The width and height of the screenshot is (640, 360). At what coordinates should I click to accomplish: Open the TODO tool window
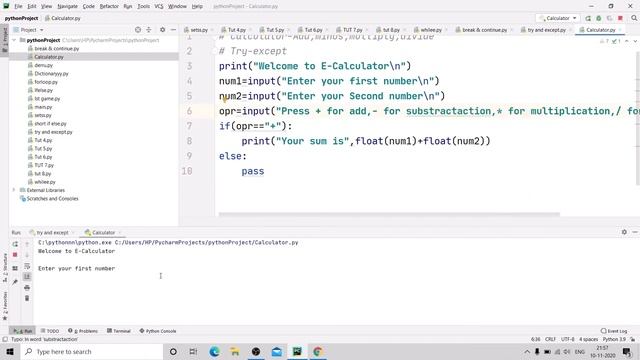coord(50,331)
